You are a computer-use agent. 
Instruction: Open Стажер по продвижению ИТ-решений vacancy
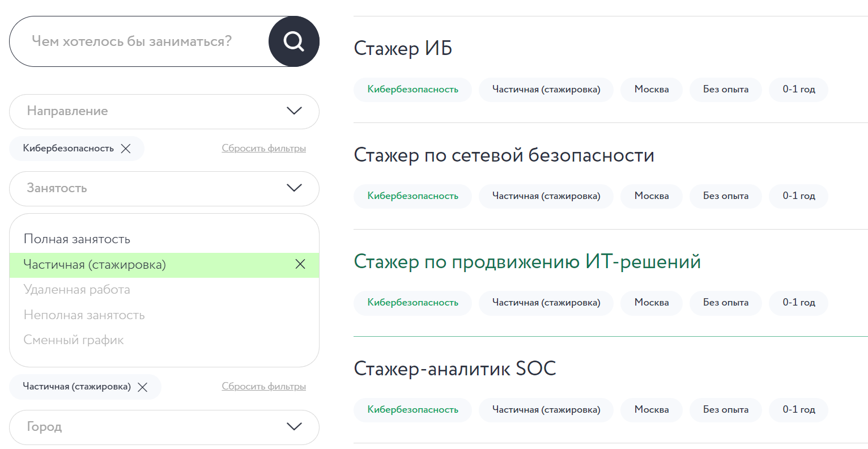point(527,262)
